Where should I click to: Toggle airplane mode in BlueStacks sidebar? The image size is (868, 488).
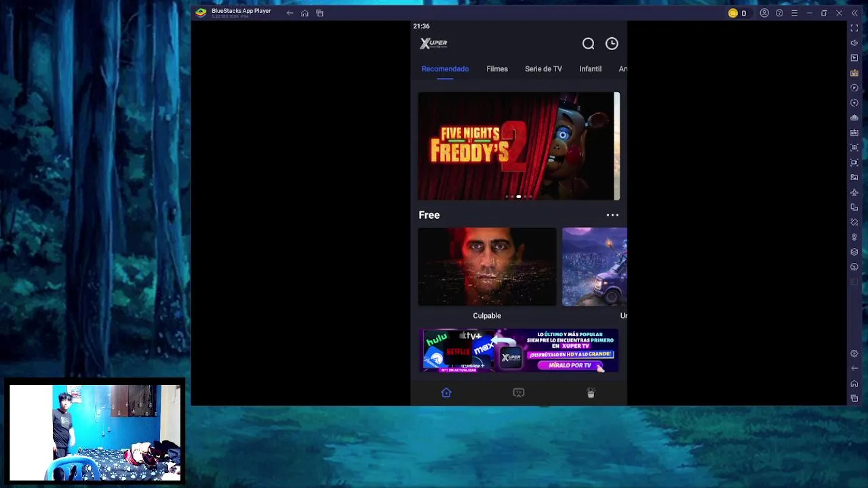click(x=854, y=192)
